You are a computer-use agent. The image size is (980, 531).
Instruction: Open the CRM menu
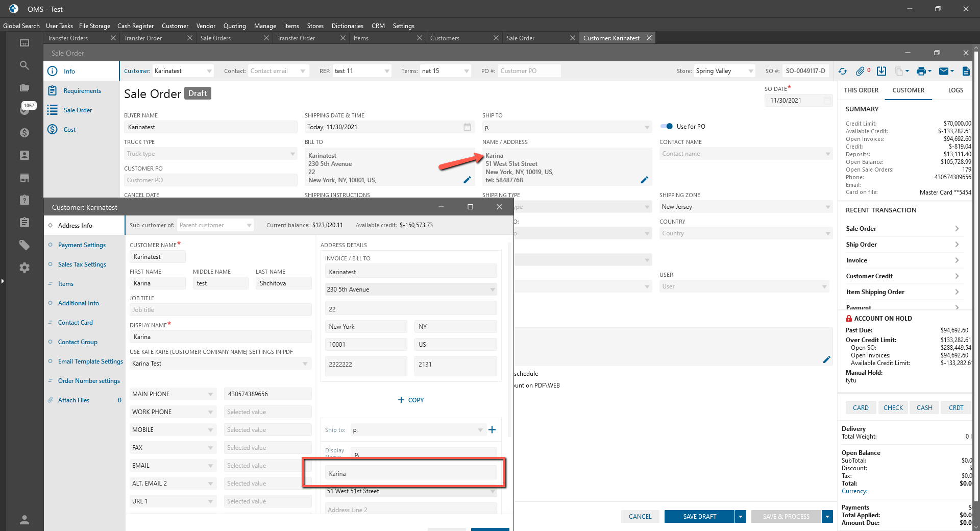click(378, 26)
